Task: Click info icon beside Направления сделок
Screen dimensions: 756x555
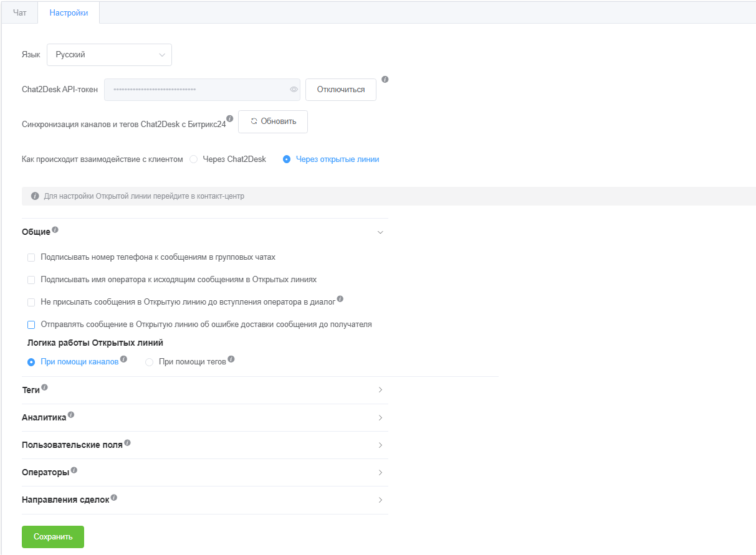Action: (114, 498)
